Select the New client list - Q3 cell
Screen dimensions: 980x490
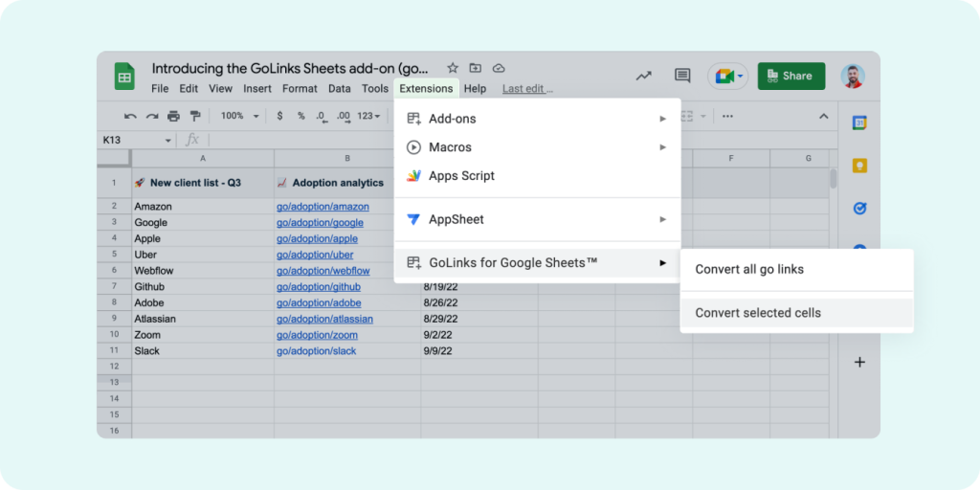point(203,183)
